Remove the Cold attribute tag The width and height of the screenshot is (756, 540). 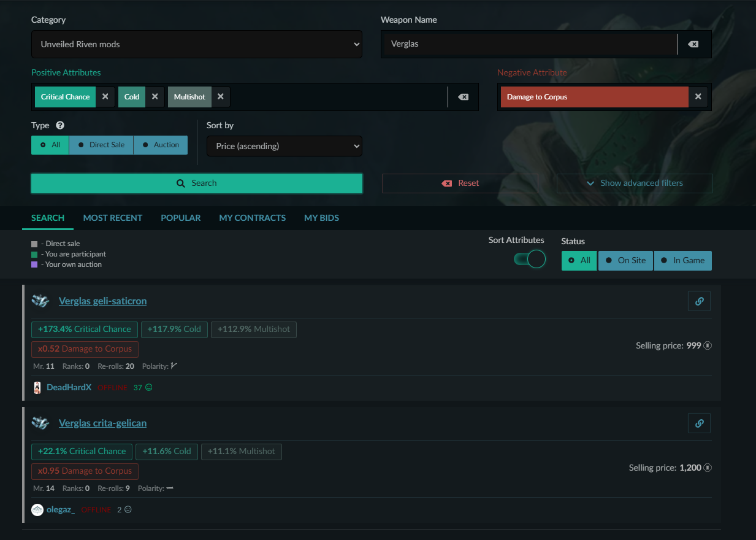tap(155, 97)
